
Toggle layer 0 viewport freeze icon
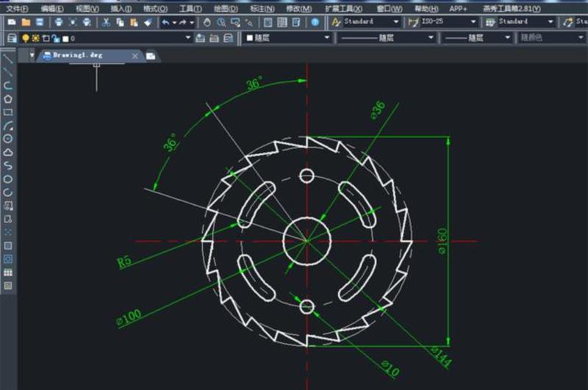click(x=46, y=38)
